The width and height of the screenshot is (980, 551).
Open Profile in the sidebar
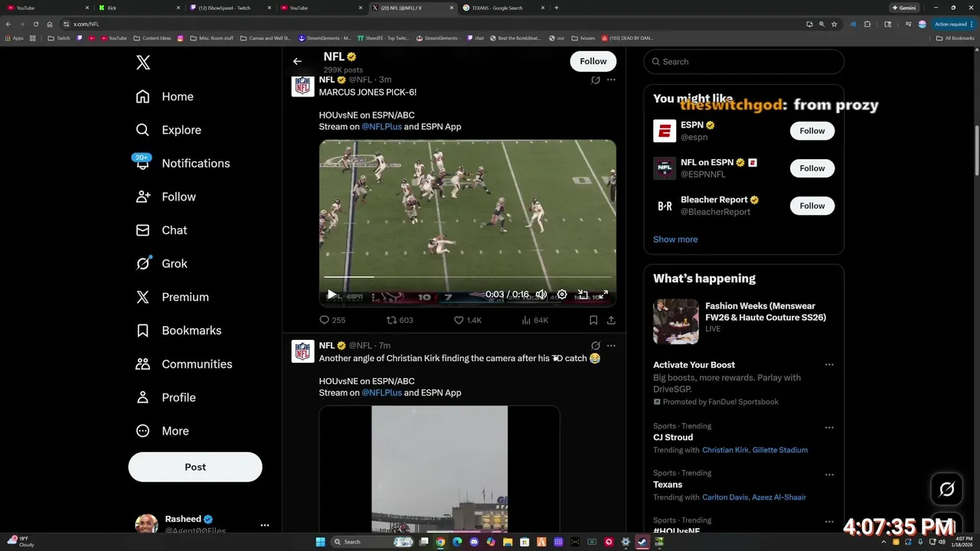point(165,397)
